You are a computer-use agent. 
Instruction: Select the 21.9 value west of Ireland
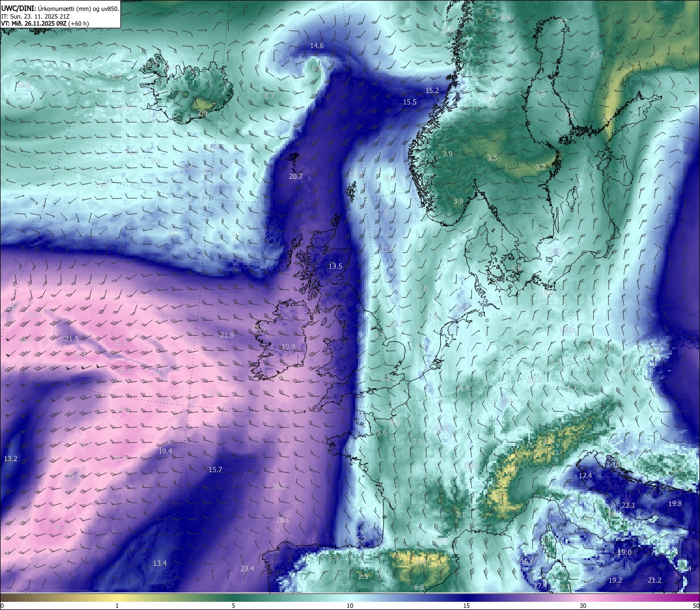click(x=226, y=335)
